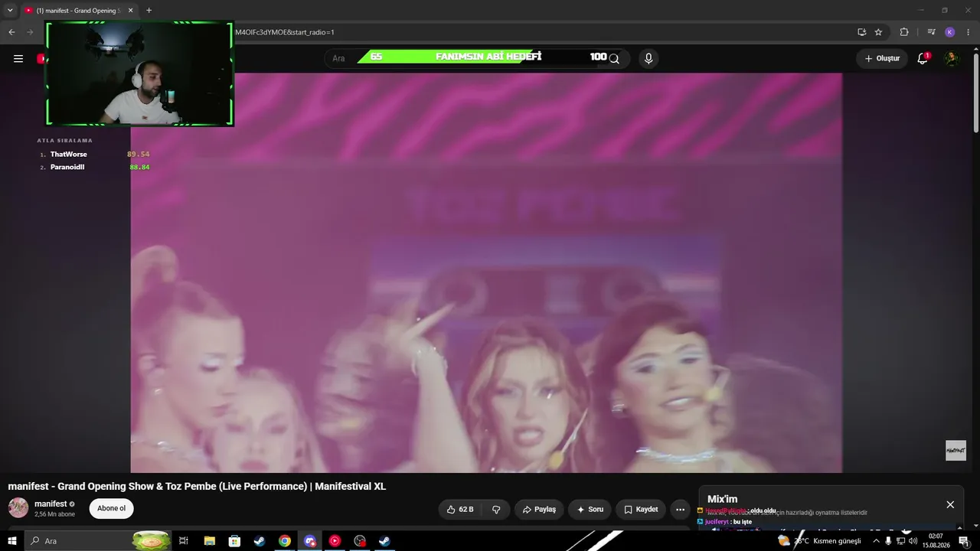The width and height of the screenshot is (980, 551).
Task: Bookmark this page with the star icon
Action: click(878, 32)
